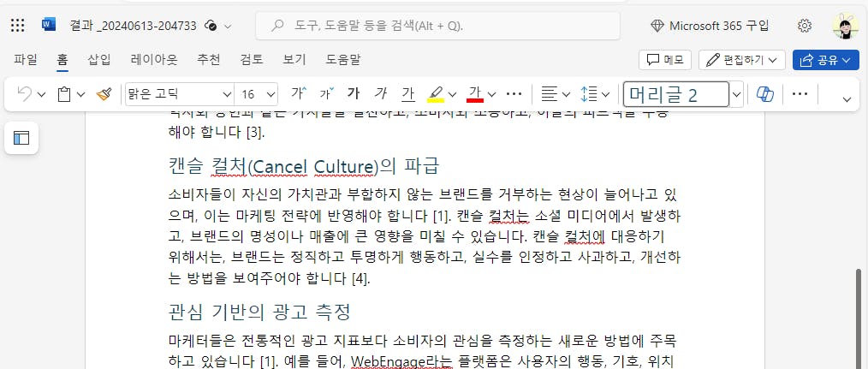
Task: Open more font options ellipsis
Action: coord(514,94)
